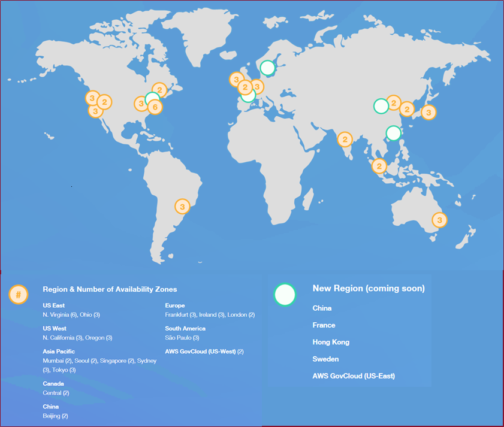Open the Europe section in the legend
The image size is (504, 427).
(174, 305)
